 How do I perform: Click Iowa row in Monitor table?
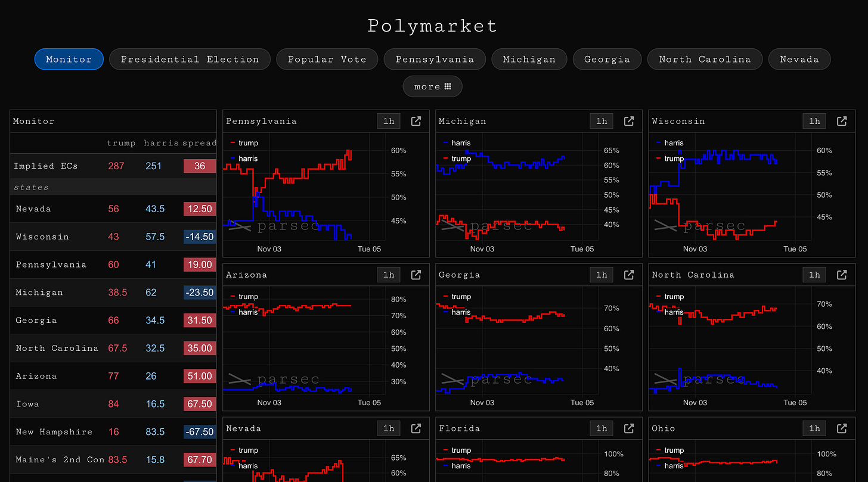coord(113,404)
